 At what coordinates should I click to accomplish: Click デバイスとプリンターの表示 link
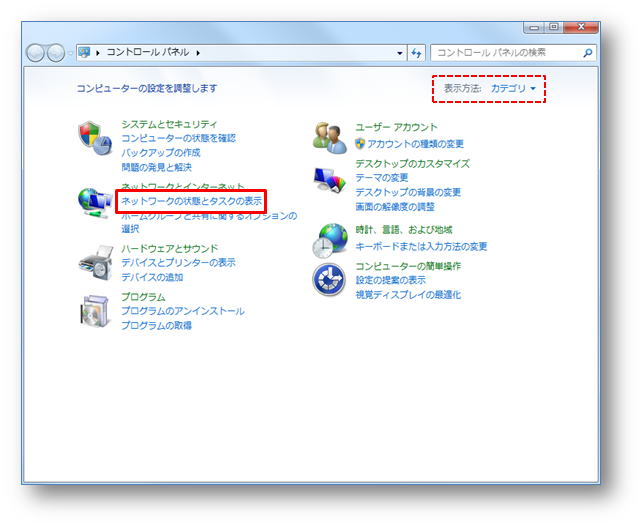[x=178, y=262]
